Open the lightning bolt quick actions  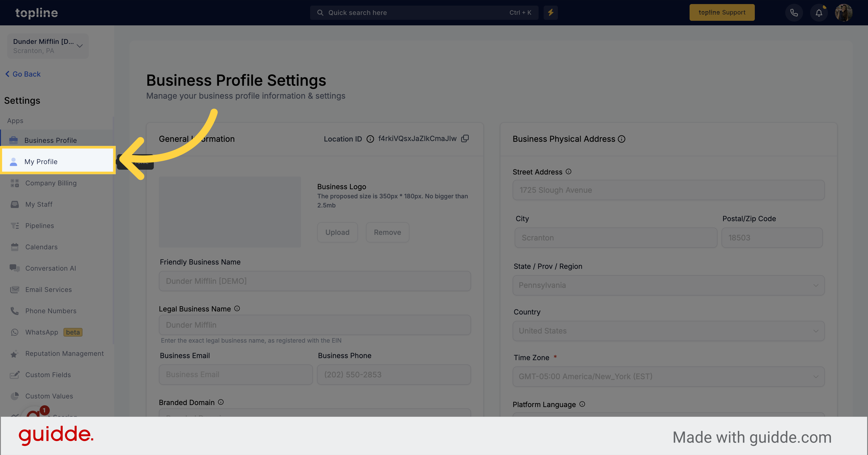[x=550, y=12]
